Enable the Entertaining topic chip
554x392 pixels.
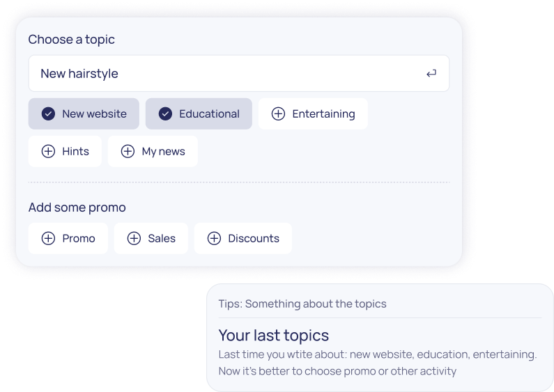point(314,114)
